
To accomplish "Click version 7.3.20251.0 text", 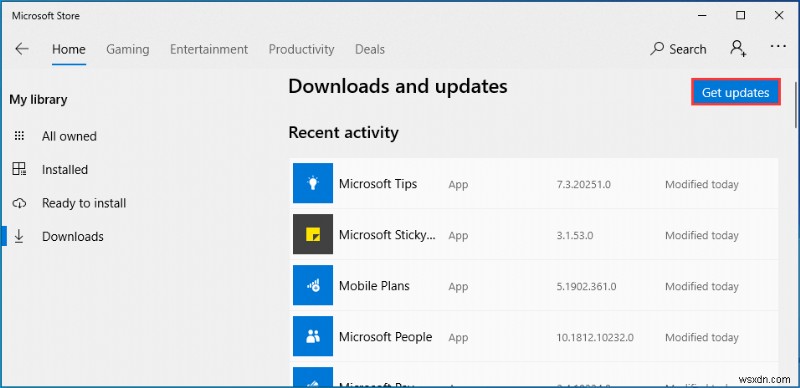I will (584, 184).
